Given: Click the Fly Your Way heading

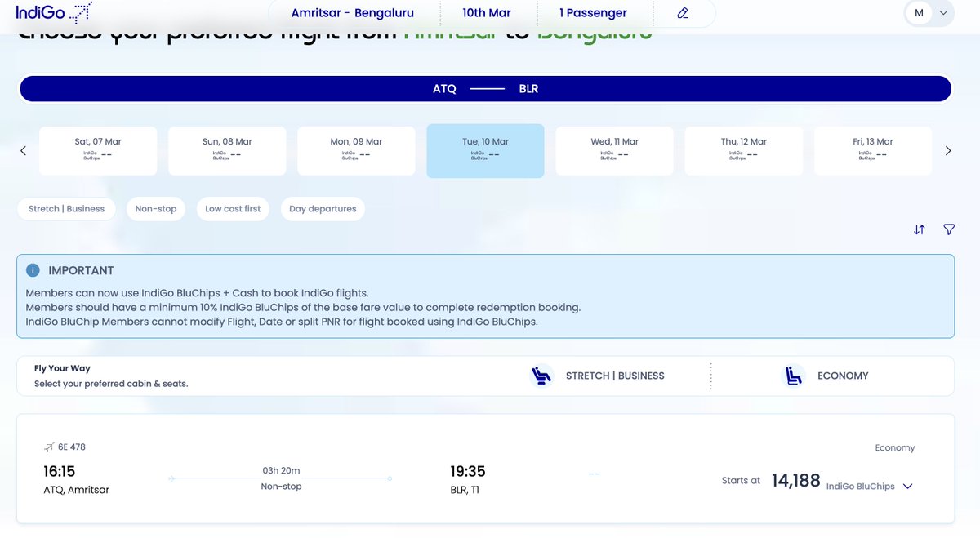Looking at the screenshot, I should 62,368.
